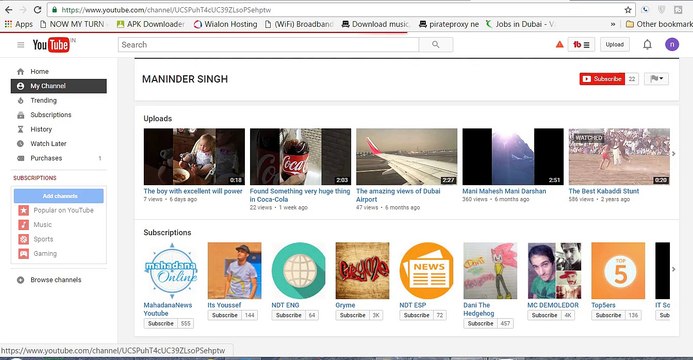Click the Music note icon
This screenshot has height=360, width=693.
click(x=23, y=225)
